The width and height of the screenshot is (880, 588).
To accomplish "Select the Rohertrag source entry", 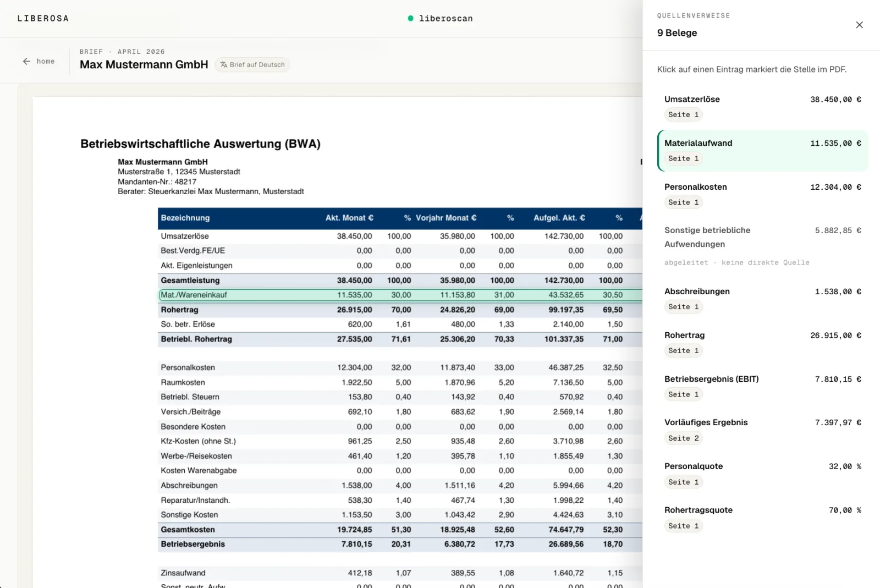I will (x=762, y=343).
